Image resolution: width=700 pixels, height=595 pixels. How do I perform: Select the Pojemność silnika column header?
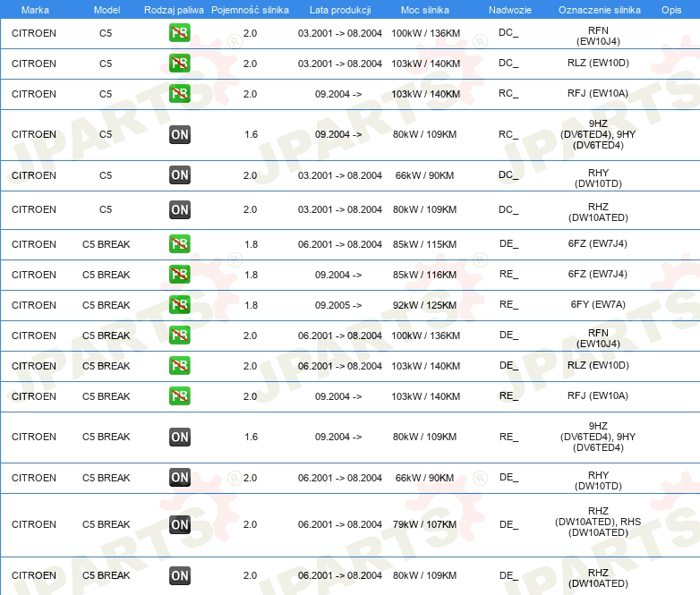click(x=250, y=9)
